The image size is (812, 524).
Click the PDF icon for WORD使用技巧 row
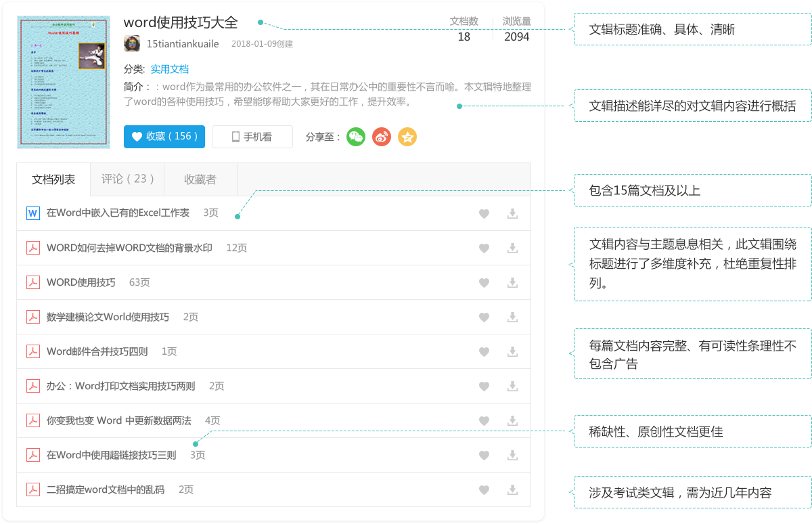point(32,282)
